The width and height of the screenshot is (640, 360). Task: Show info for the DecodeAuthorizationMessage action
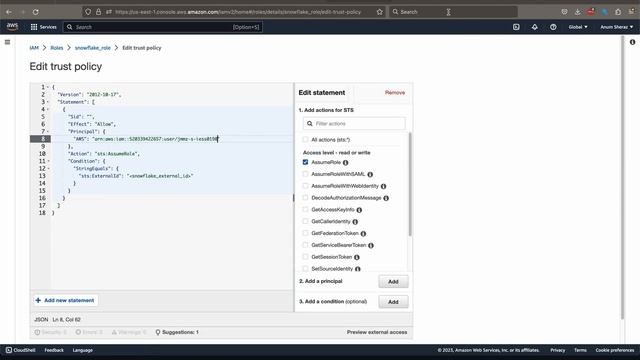coord(386,198)
